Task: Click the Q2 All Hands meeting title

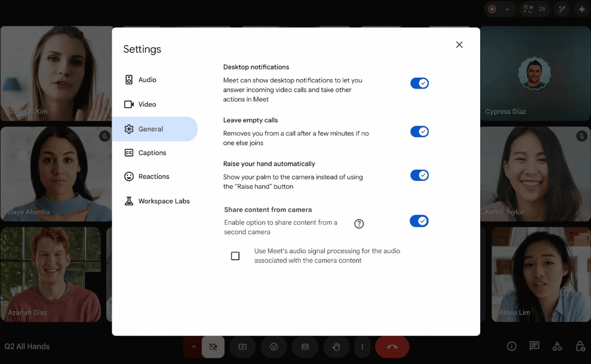Action: pyautogui.click(x=27, y=347)
